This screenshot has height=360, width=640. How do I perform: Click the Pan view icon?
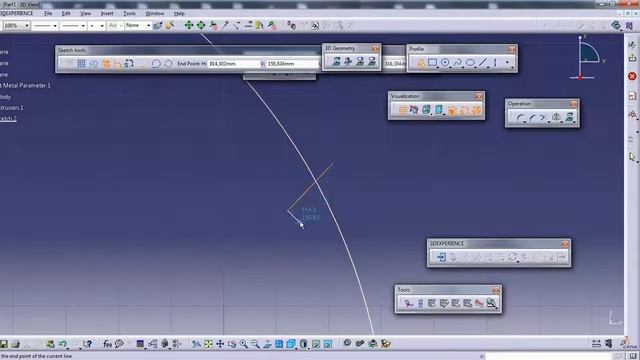(x=220, y=344)
